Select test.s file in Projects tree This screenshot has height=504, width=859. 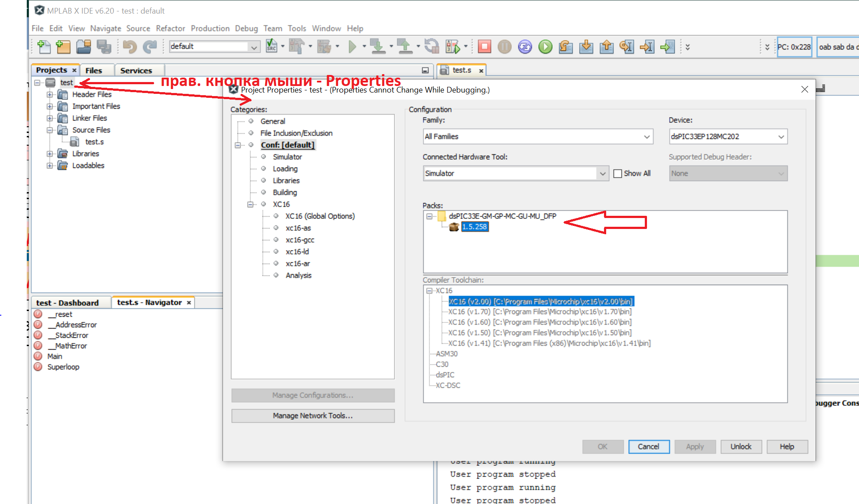(94, 142)
